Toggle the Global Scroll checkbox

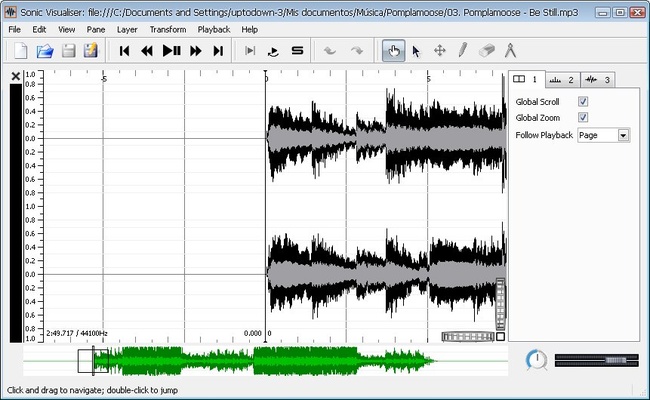(x=583, y=102)
